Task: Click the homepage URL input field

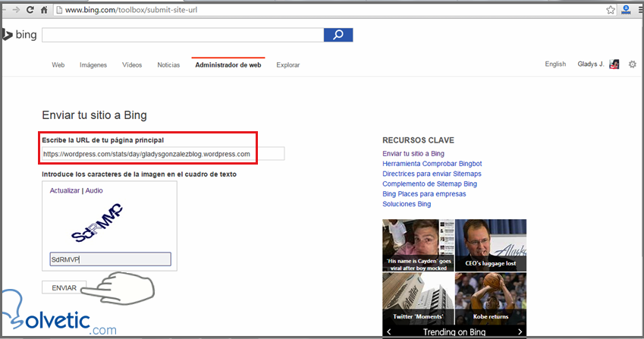Action: tap(163, 154)
